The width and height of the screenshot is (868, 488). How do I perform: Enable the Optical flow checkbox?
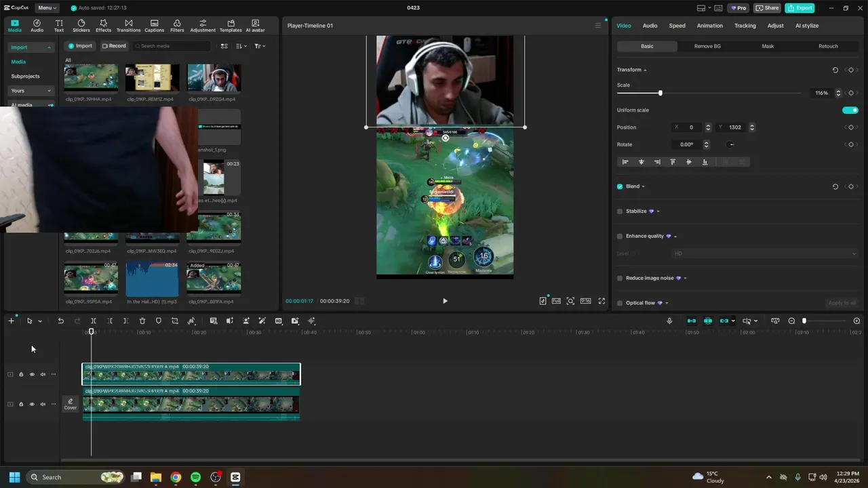[620, 303]
